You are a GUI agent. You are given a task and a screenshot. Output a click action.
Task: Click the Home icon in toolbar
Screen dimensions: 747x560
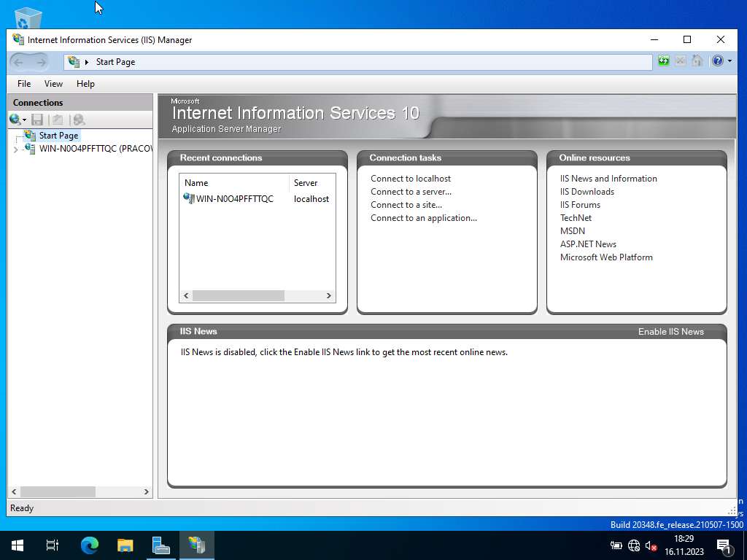click(x=697, y=61)
